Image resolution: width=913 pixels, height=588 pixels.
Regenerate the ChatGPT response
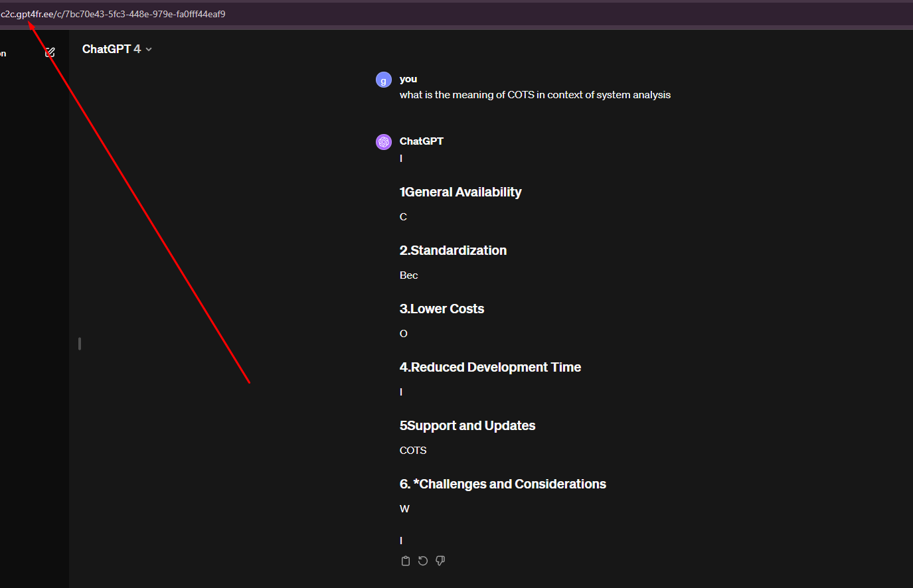423,561
